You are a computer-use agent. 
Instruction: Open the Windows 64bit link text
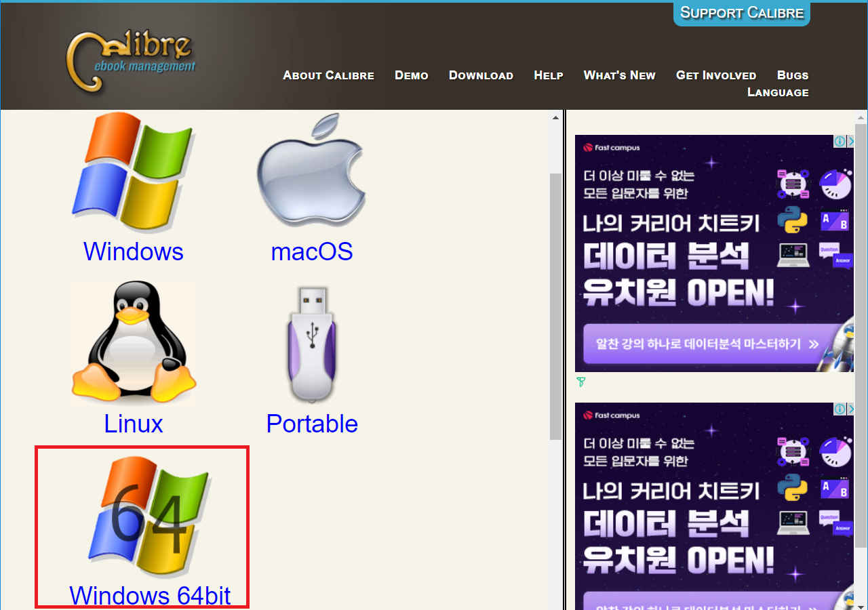pyautogui.click(x=150, y=595)
